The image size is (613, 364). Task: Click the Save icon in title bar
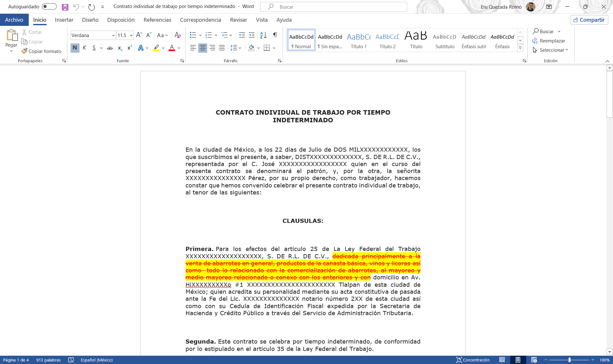65,7
